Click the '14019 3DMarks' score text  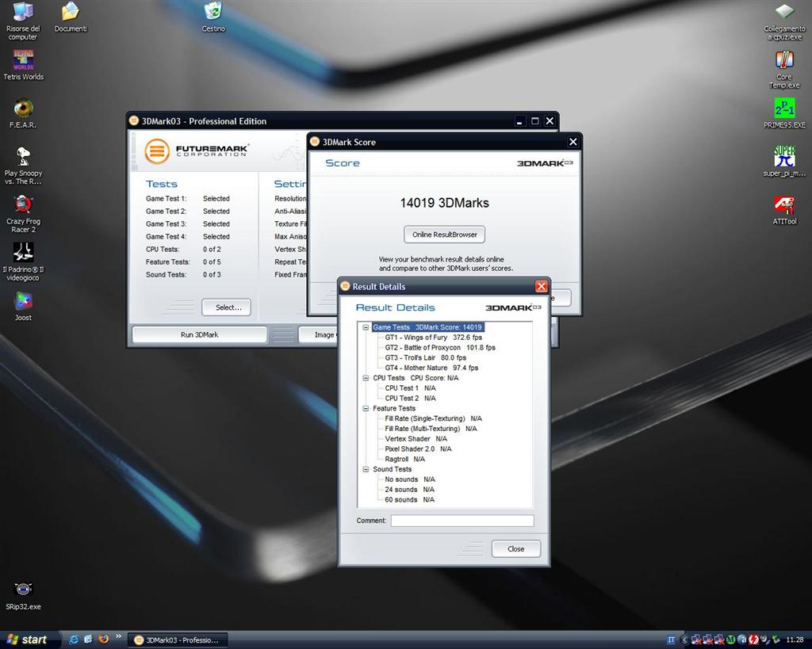pyautogui.click(x=444, y=203)
